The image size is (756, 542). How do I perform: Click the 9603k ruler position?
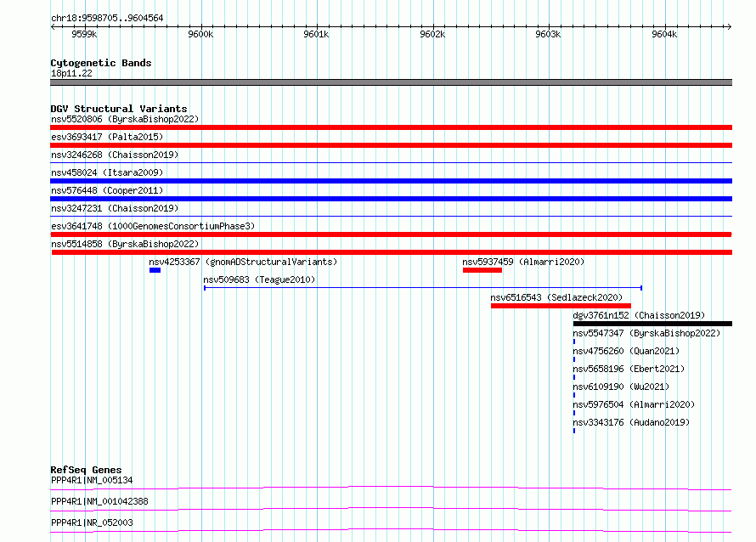pyautogui.click(x=548, y=34)
